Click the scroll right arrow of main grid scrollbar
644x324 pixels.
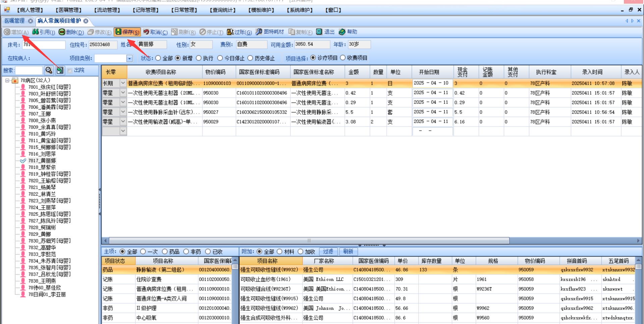[x=638, y=241]
